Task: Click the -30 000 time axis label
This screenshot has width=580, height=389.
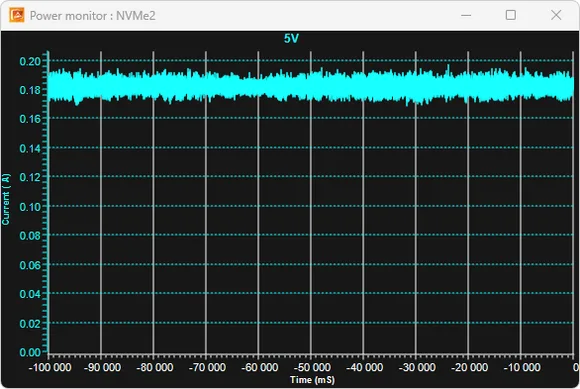Action: pos(417,367)
